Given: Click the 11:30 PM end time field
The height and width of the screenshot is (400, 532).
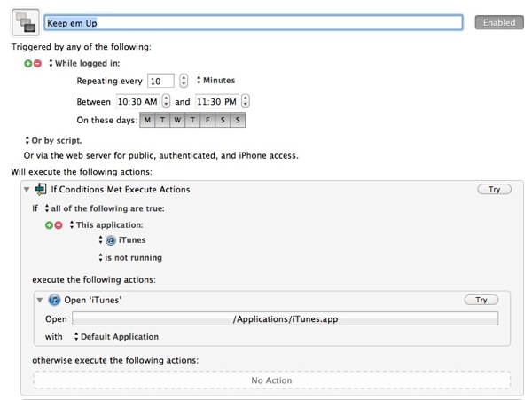Looking at the screenshot, I should coord(217,101).
